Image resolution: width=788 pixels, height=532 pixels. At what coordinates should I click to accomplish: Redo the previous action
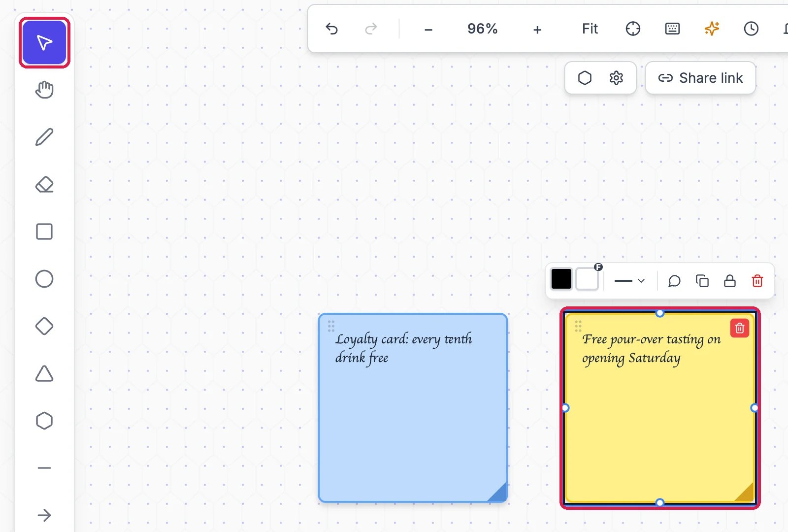(x=371, y=29)
